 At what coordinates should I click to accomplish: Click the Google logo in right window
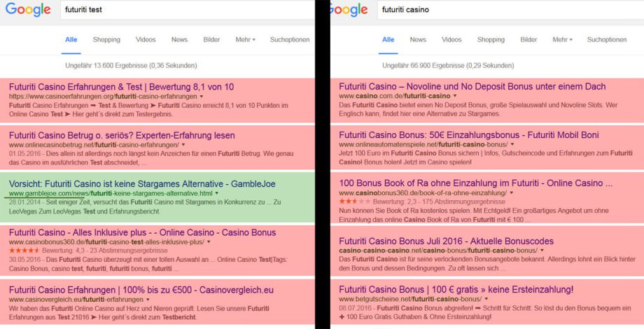coord(349,9)
